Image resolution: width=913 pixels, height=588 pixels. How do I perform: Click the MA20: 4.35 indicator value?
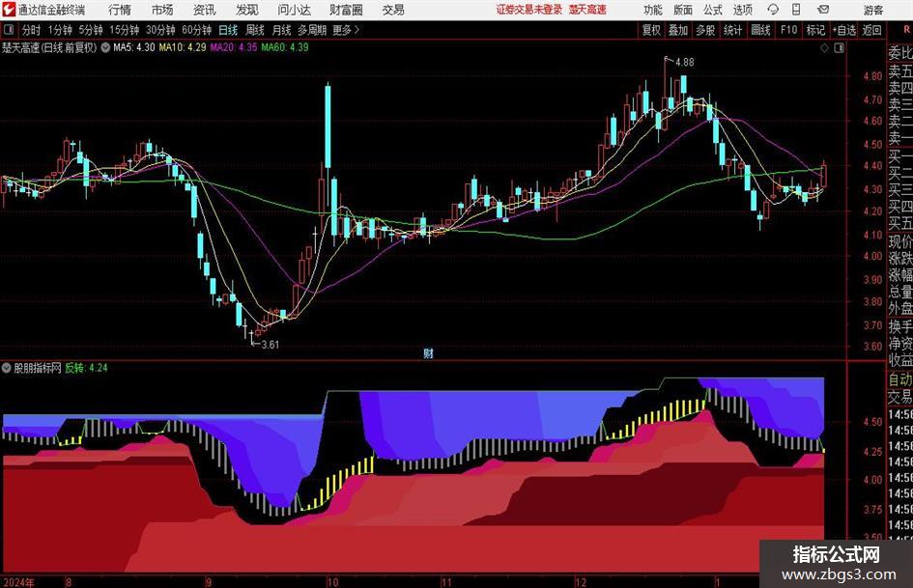[x=234, y=47]
